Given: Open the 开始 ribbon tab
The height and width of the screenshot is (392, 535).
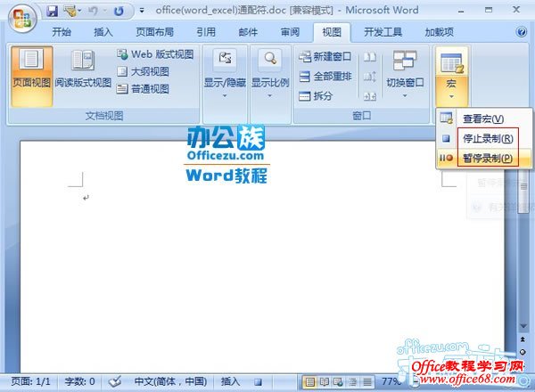Looking at the screenshot, I should click(x=62, y=32).
